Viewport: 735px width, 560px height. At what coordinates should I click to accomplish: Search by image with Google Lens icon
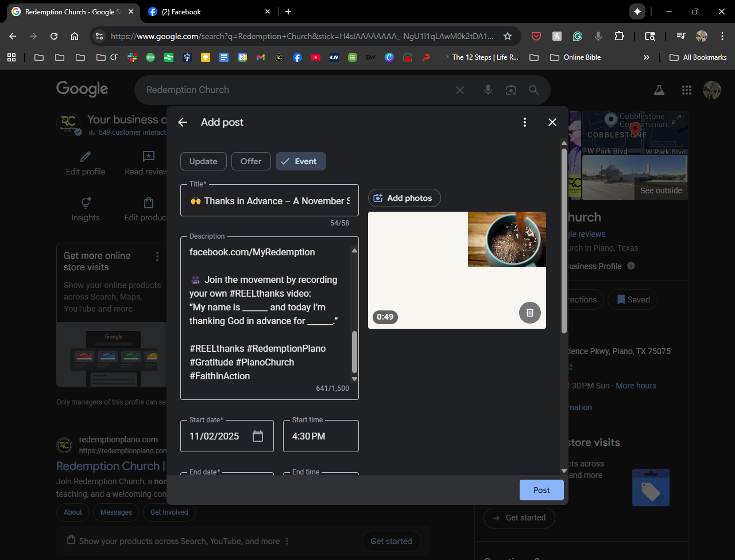[x=510, y=90]
